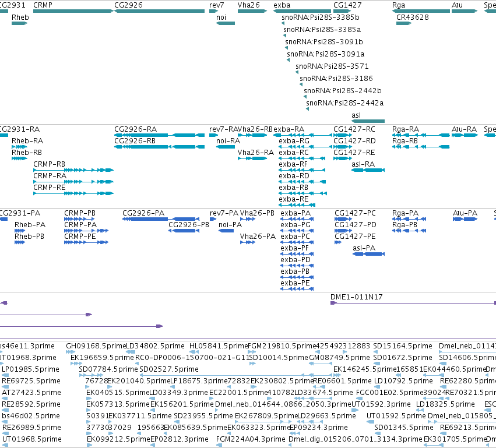This screenshot has width=496, height=448.
Task: Click the Rheb-RB transcript
Action: click(x=20, y=158)
